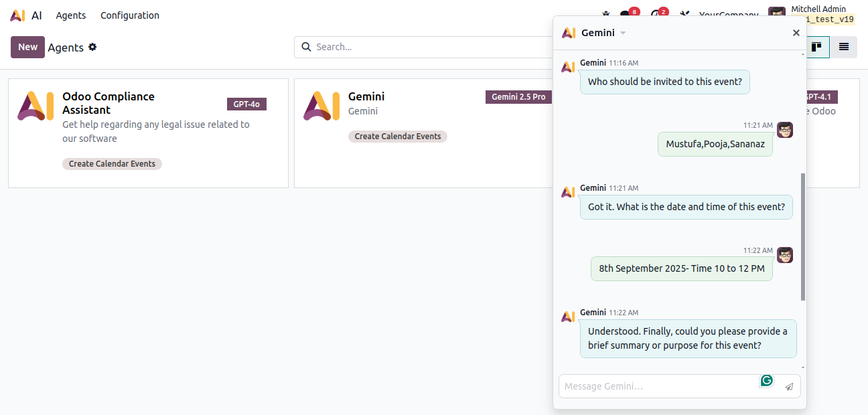
Task: Close the Gemini chat window
Action: tap(796, 33)
